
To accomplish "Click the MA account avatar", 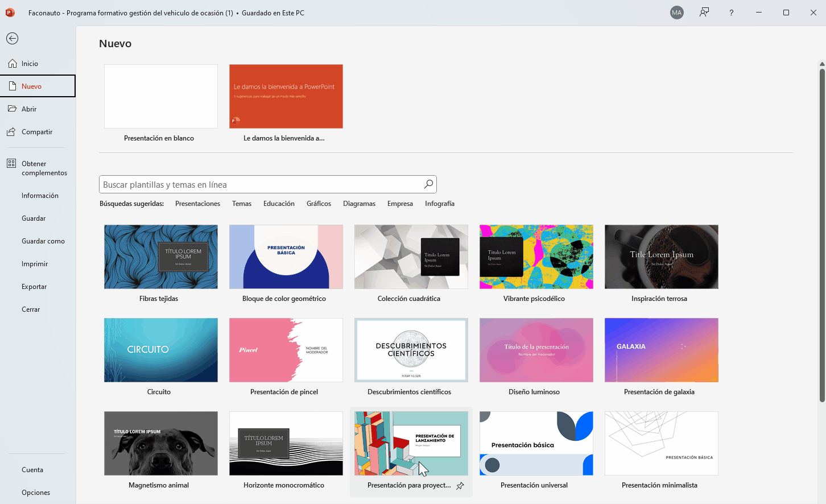I will [676, 12].
